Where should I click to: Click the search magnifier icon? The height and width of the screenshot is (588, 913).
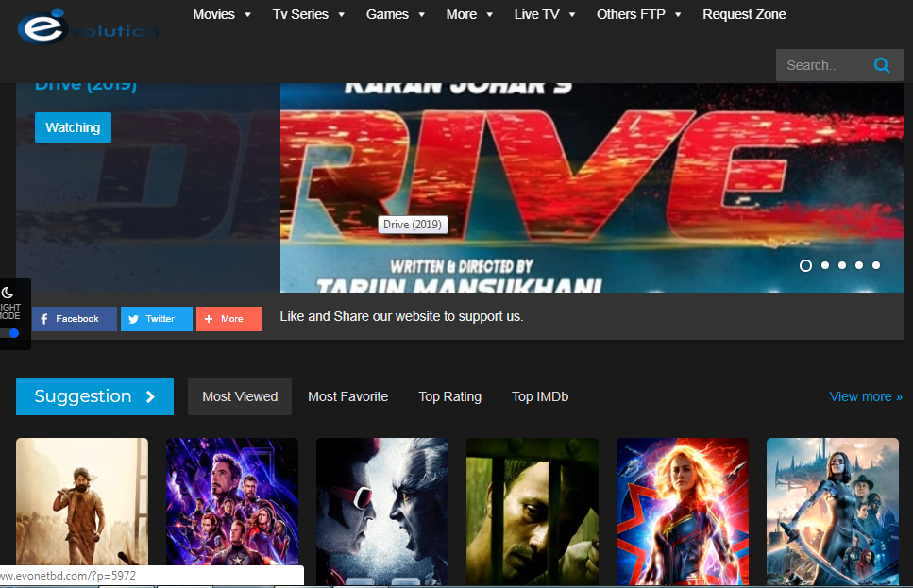[882, 65]
